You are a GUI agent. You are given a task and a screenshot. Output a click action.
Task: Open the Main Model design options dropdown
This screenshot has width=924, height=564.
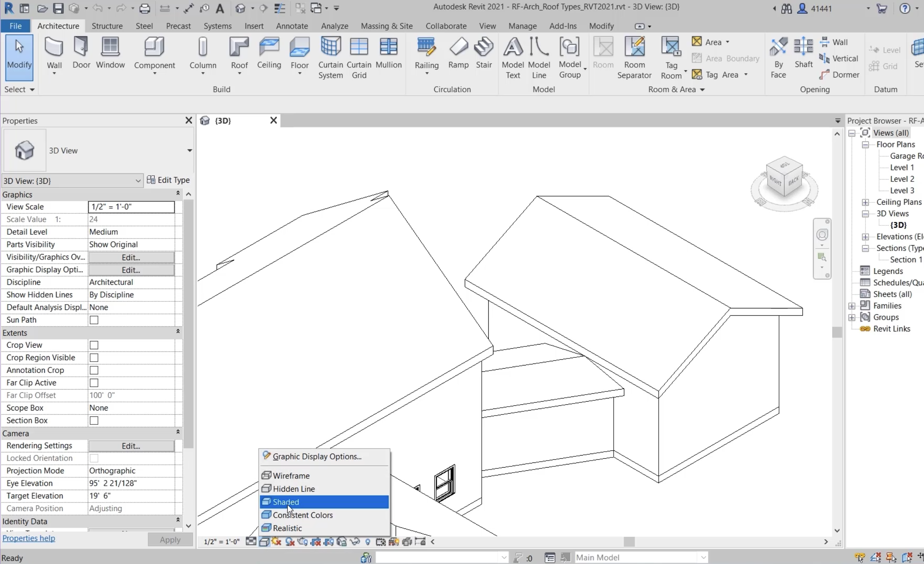pos(641,557)
